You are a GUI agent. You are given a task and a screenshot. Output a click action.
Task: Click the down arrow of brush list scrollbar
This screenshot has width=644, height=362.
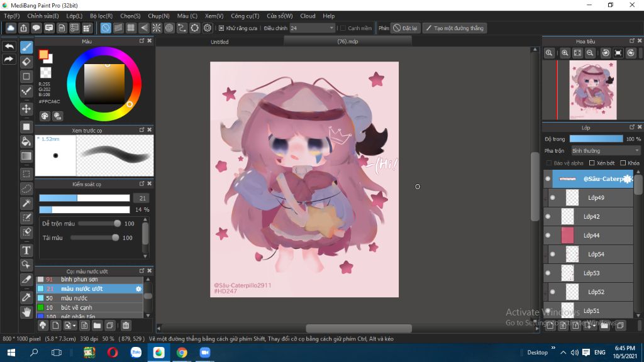[148, 315]
